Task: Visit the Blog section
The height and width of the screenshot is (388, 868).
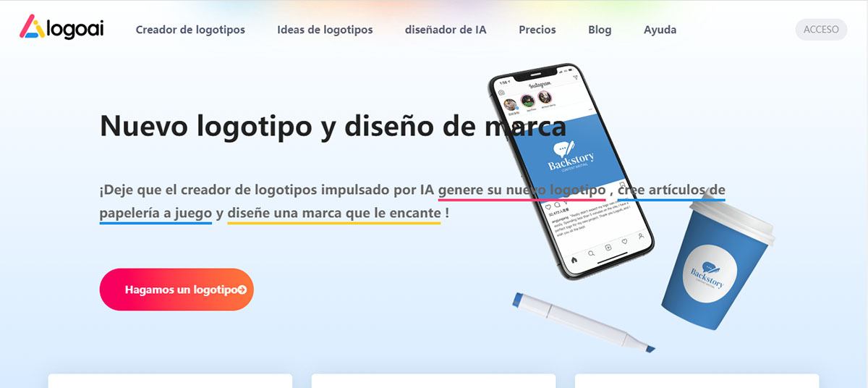Action: click(x=600, y=30)
